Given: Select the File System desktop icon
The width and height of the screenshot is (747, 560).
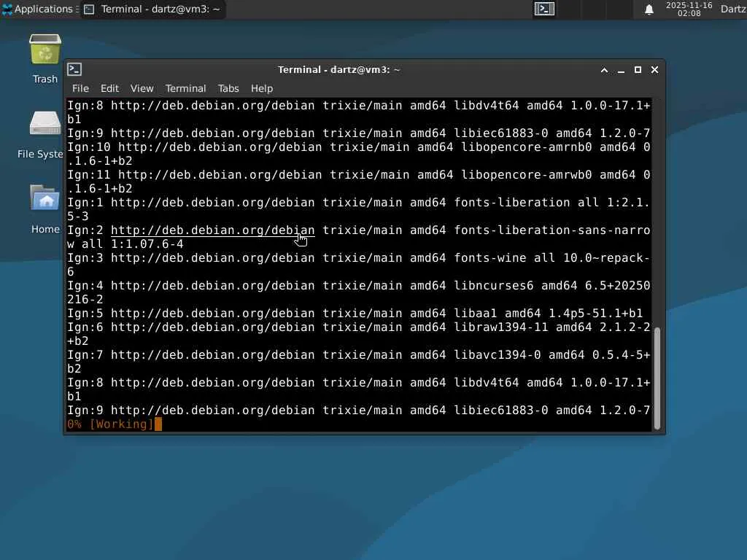Looking at the screenshot, I should pos(41,134).
